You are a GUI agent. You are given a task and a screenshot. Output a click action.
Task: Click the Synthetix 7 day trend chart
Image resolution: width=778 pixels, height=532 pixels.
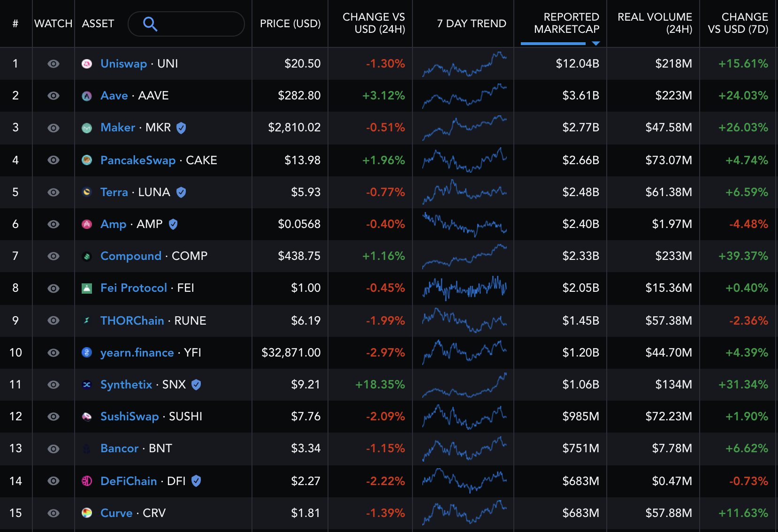(x=464, y=385)
